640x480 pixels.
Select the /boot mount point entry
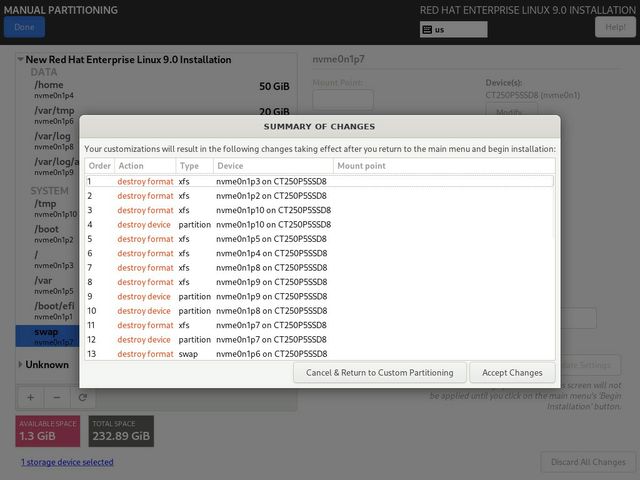click(x=48, y=234)
